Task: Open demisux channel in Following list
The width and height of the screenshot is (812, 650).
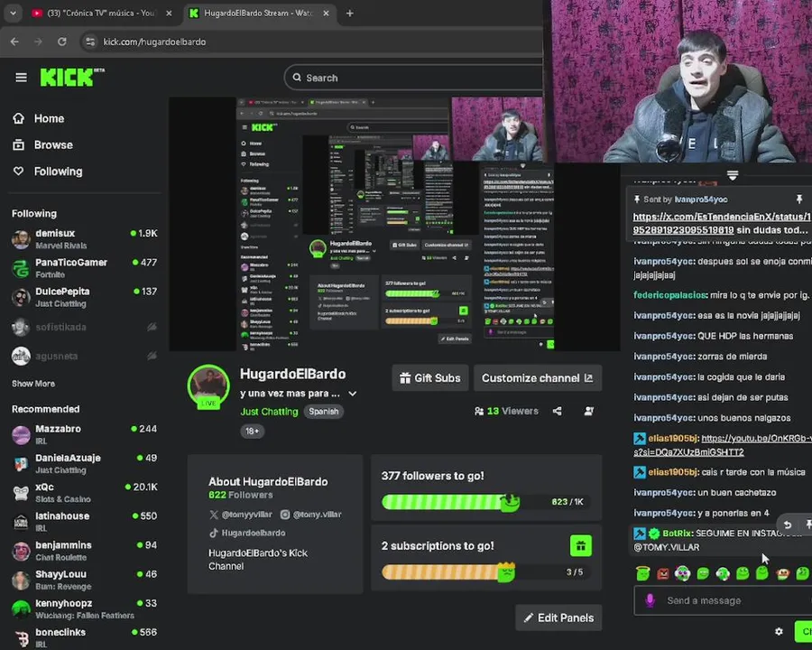Action: coord(85,239)
